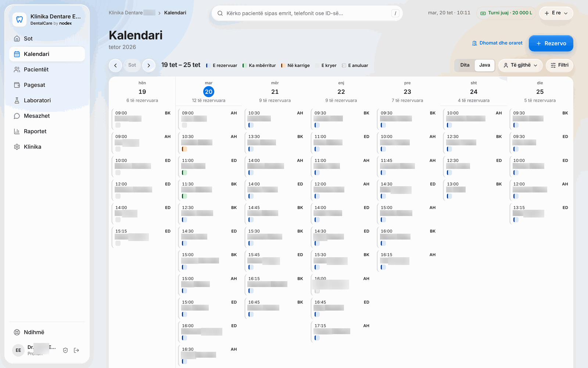
Task: Open the Dhomat dhe oraret link
Action: (497, 43)
